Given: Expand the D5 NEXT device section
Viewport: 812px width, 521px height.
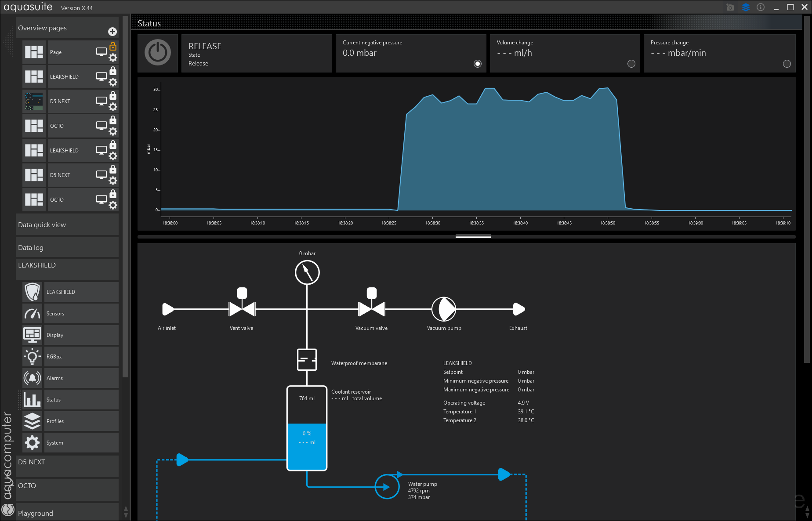Looking at the screenshot, I should point(67,463).
